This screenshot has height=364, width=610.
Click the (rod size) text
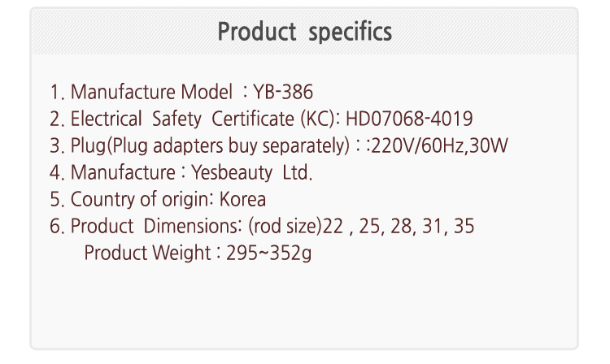click(x=284, y=226)
